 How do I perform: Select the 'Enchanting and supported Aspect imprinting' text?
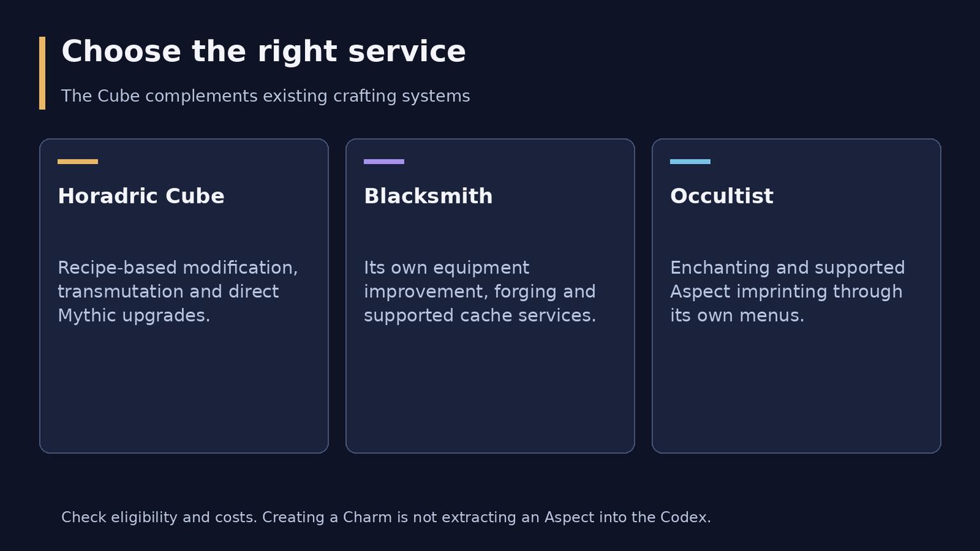click(787, 291)
